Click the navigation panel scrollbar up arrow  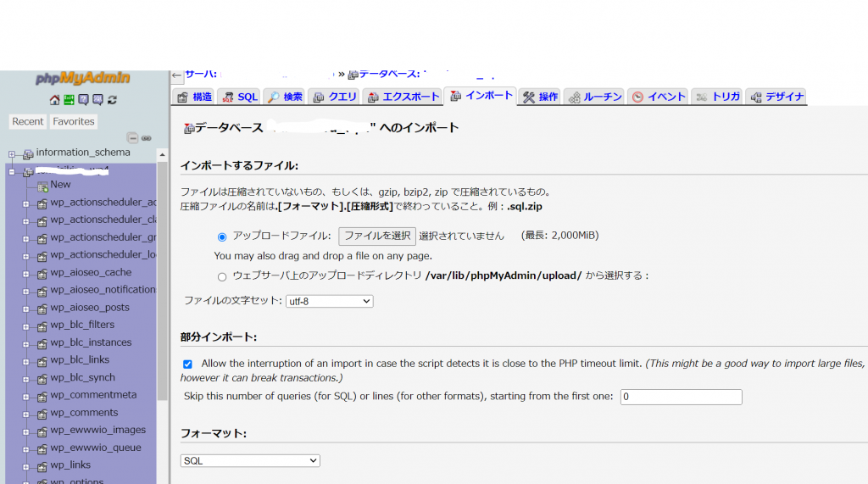[162, 154]
